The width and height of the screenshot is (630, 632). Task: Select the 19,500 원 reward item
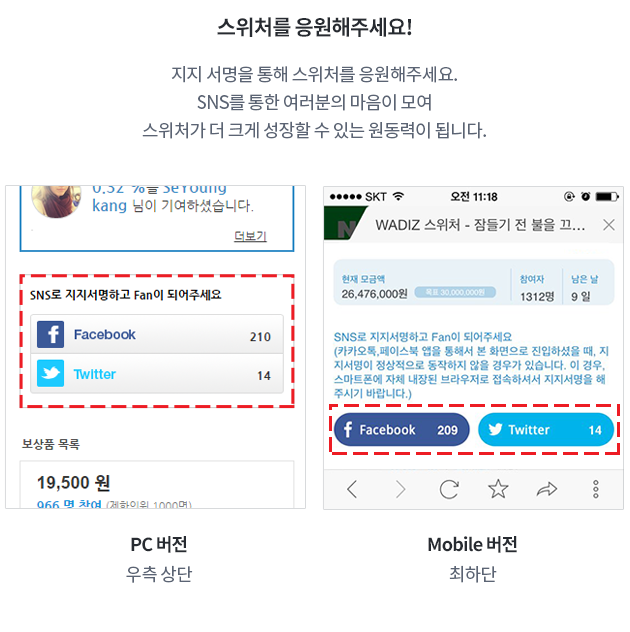[157, 484]
